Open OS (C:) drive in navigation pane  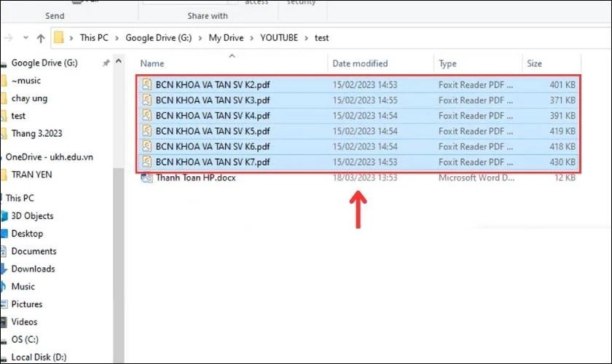(25, 339)
